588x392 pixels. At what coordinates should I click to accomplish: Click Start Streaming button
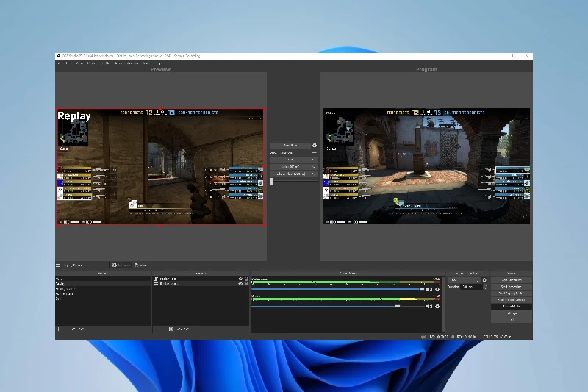(511, 280)
